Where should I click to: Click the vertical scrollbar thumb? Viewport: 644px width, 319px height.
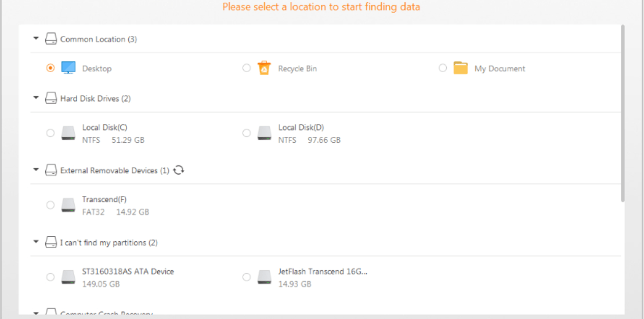click(623, 113)
